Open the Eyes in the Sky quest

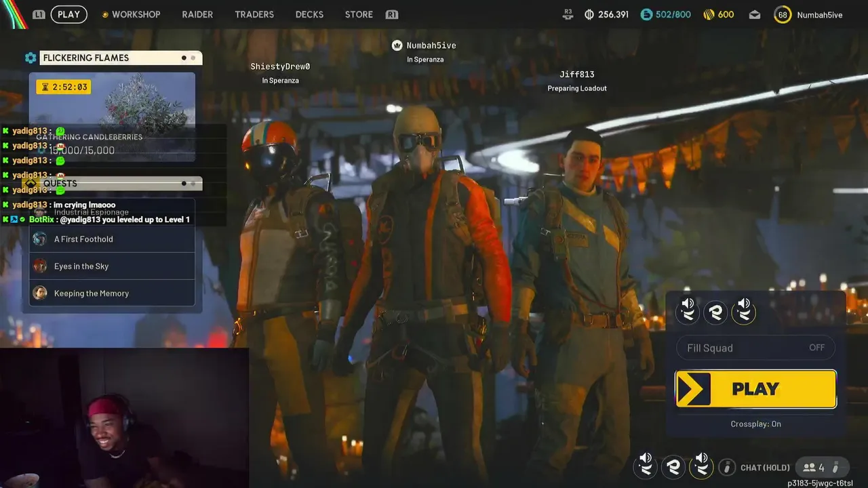(112, 266)
